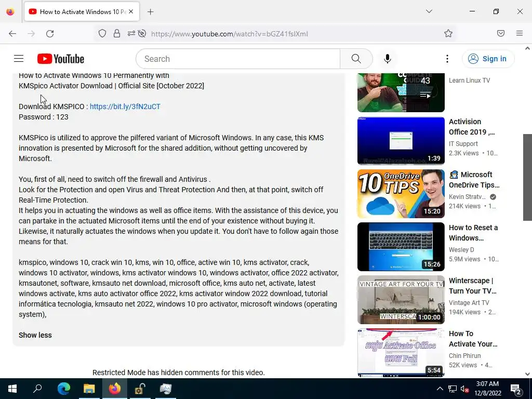Click Microsoft OneDrive Tips video title
Screen dimensions: 532x399
tap(474, 180)
